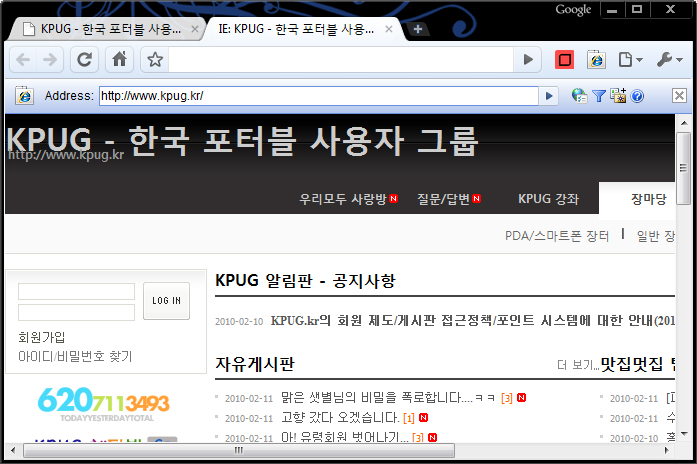The height and width of the screenshot is (464, 697).
Task: Click the KPUG site title heading
Action: (242, 141)
